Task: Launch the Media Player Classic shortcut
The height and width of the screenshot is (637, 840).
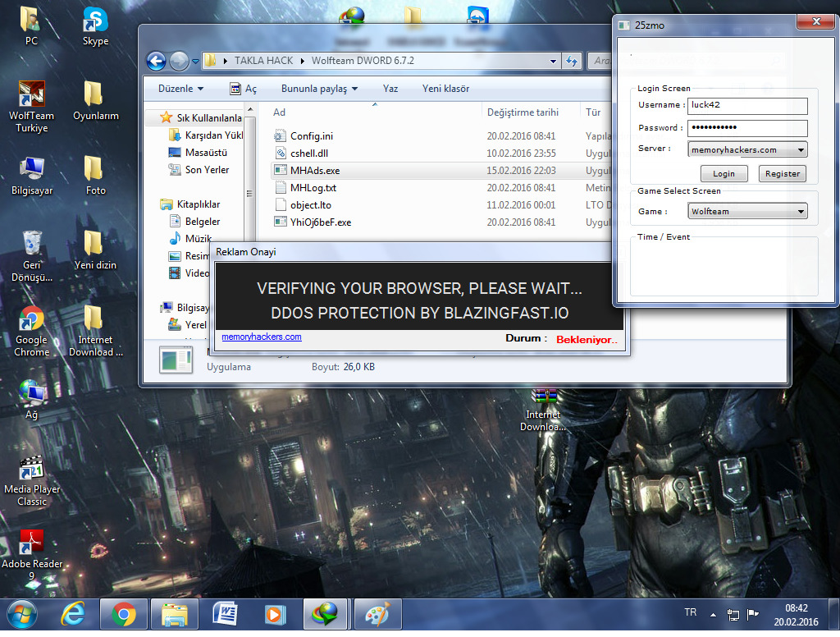Action: pos(32,480)
